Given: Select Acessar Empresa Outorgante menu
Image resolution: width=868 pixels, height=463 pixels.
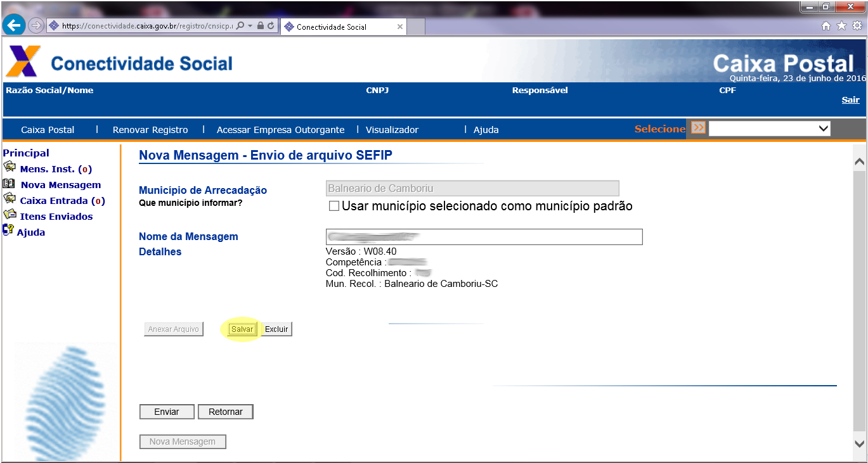Looking at the screenshot, I should click(280, 130).
